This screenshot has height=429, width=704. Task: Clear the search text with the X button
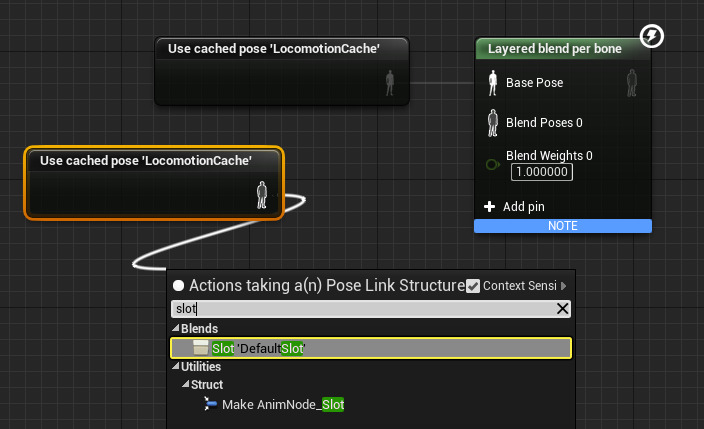563,309
